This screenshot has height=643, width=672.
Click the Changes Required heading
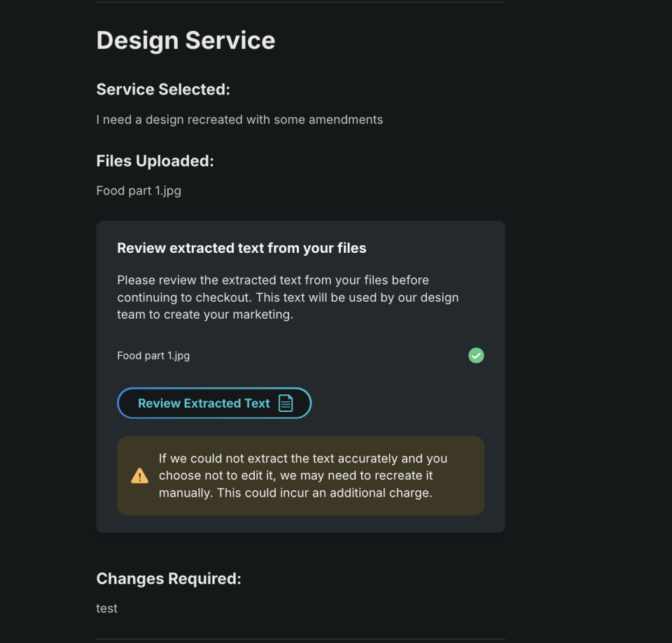[169, 579]
